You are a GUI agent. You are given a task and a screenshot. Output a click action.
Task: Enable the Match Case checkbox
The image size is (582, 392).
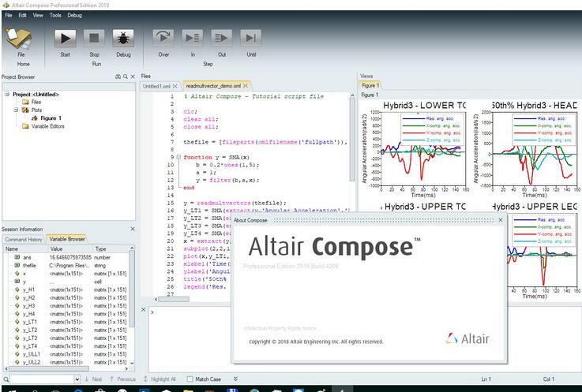190,379
